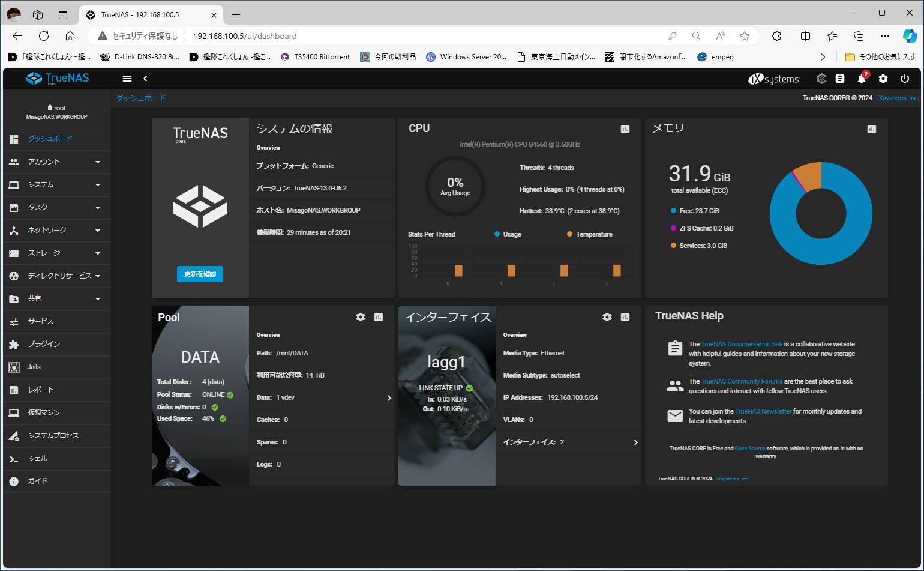Open レポート in the sidebar

coord(57,390)
